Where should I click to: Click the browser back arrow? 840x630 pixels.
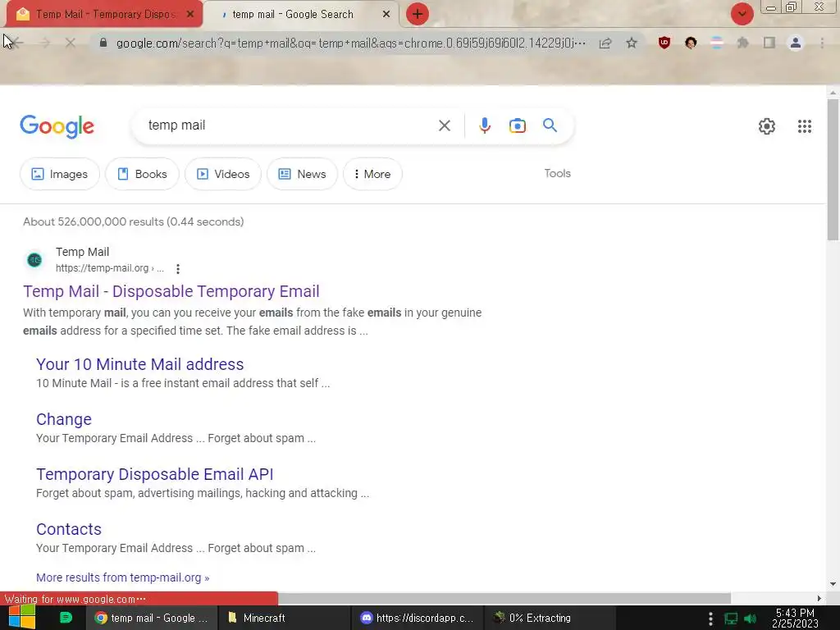coord(17,43)
